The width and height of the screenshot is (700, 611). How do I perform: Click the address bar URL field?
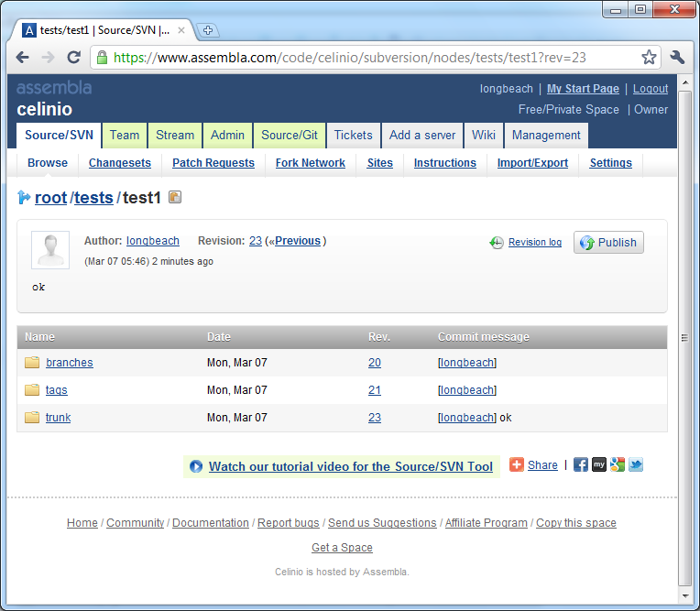tap(366, 58)
